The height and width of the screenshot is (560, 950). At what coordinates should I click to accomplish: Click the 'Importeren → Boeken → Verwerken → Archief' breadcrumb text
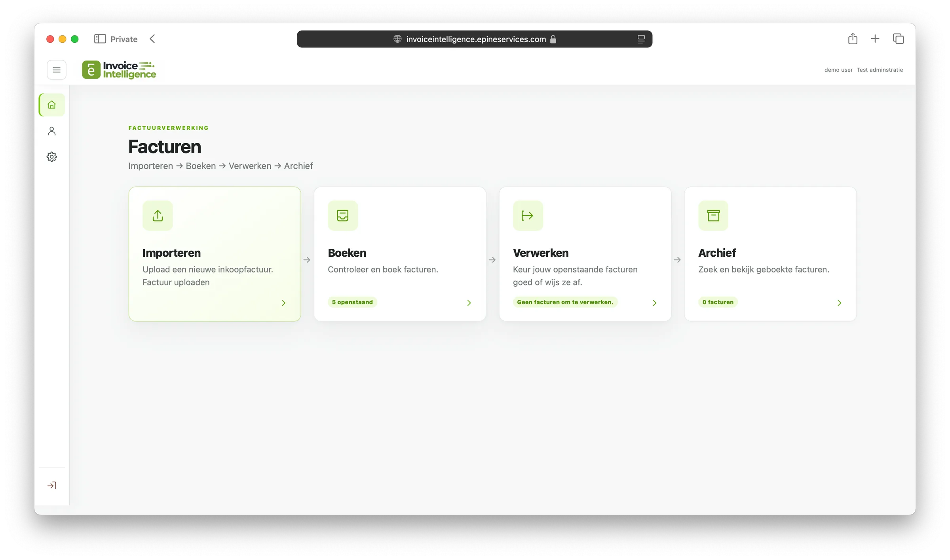(x=220, y=166)
